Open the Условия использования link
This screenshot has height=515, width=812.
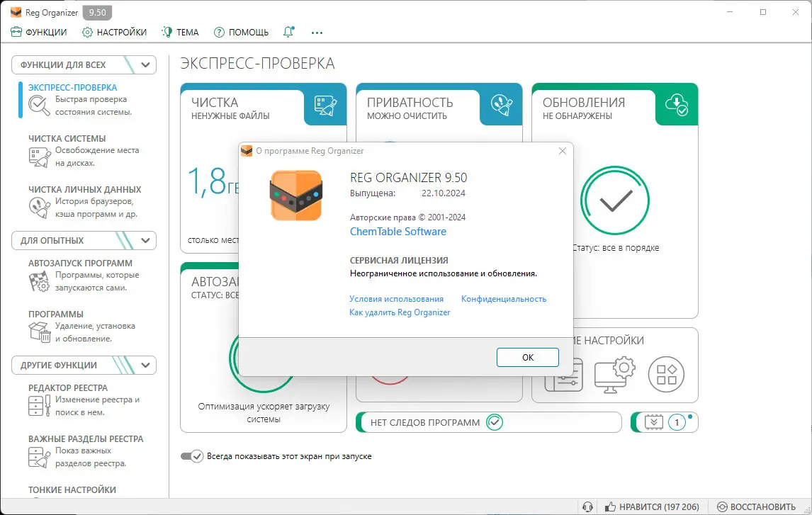pyautogui.click(x=396, y=299)
